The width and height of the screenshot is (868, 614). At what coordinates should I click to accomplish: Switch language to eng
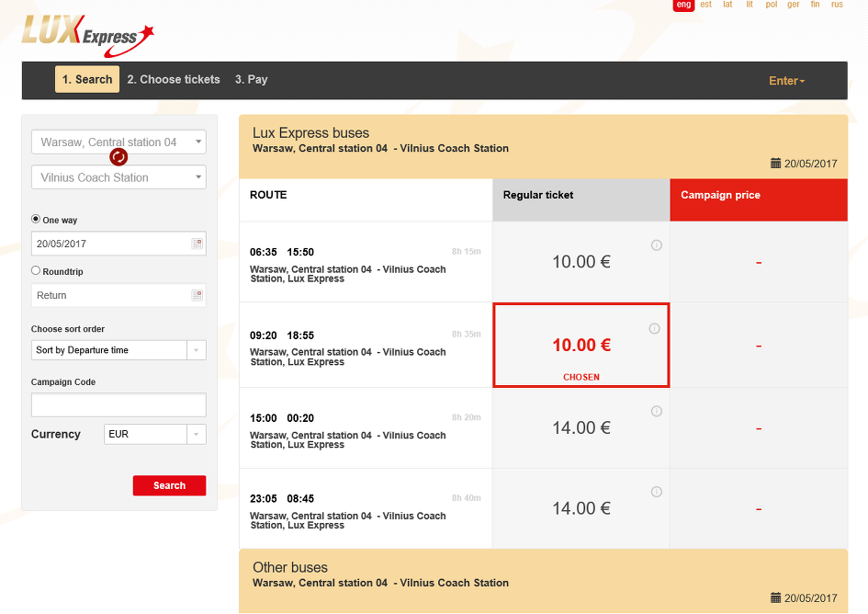[683, 5]
